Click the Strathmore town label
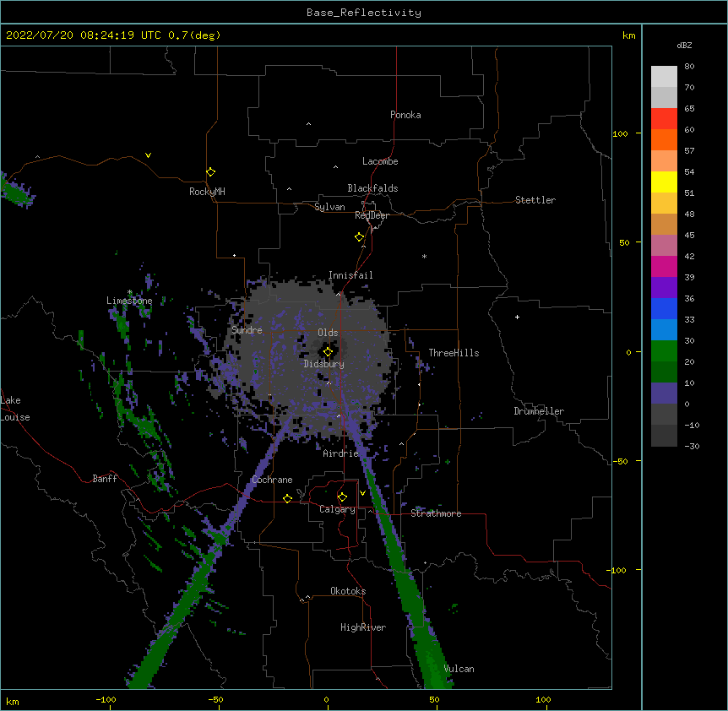Viewport: 728px width, 711px height. (x=436, y=513)
